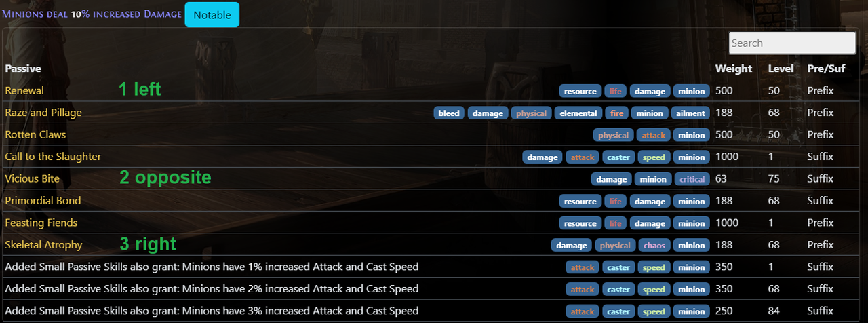
Task: Click the bleed tag on Raze and Pillage
Action: (x=449, y=113)
